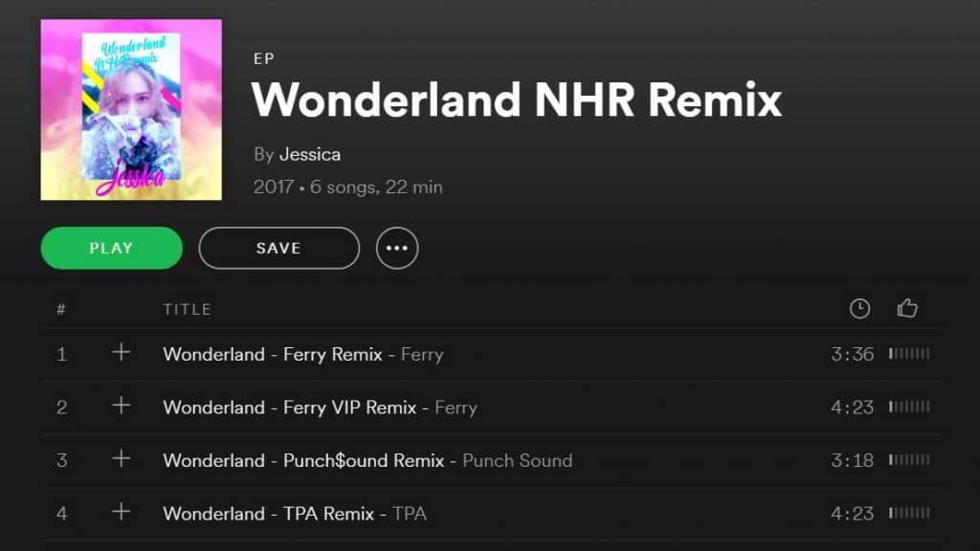This screenshot has height=551, width=980.
Task: Click popularity bar of Ferry Remix track
Action: point(909,354)
